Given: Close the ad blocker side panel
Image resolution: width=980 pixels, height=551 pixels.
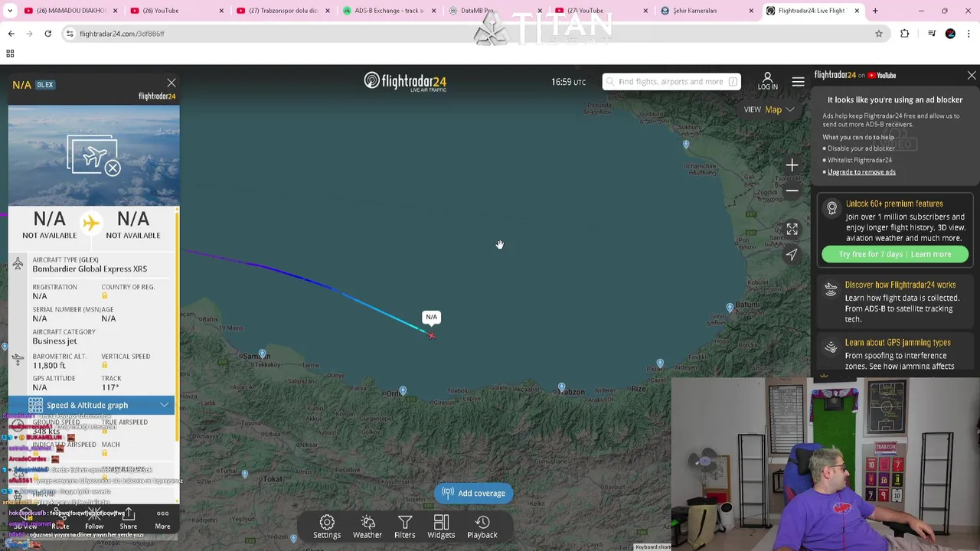Looking at the screenshot, I should 972,76.
